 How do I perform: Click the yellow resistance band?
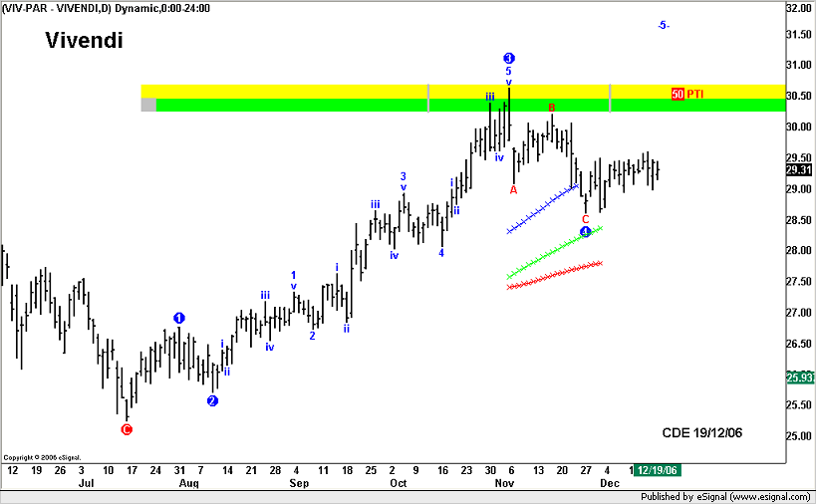(299, 91)
